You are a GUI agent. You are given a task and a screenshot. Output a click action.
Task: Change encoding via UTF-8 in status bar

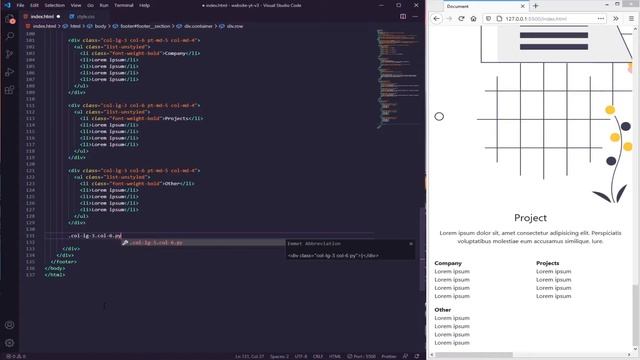tap(301, 356)
